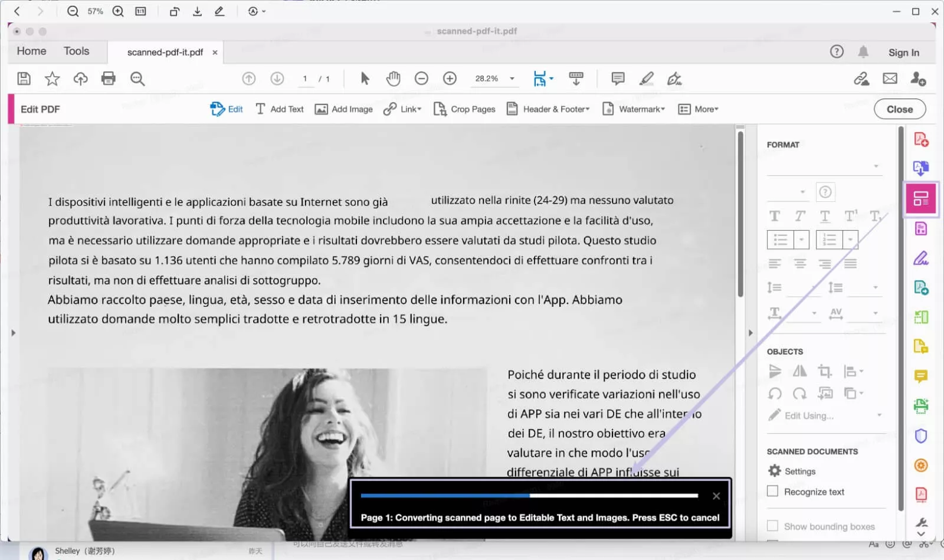Screen dimensions: 944x560
Task: Click the hand pan tool icon
Action: [x=393, y=78]
